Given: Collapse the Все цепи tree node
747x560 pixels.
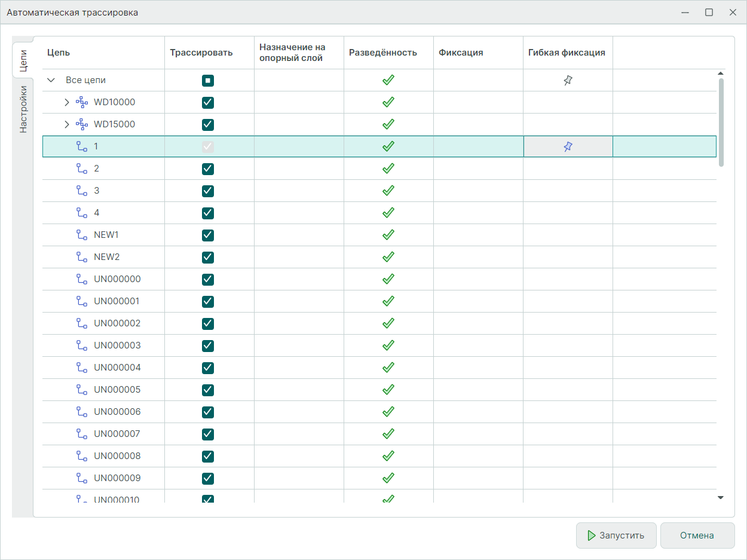Looking at the screenshot, I should point(51,80).
